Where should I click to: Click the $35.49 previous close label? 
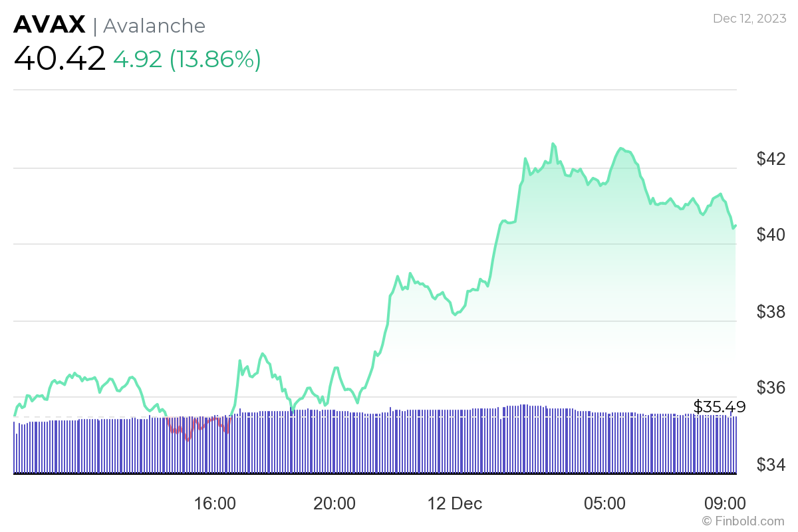(x=720, y=407)
